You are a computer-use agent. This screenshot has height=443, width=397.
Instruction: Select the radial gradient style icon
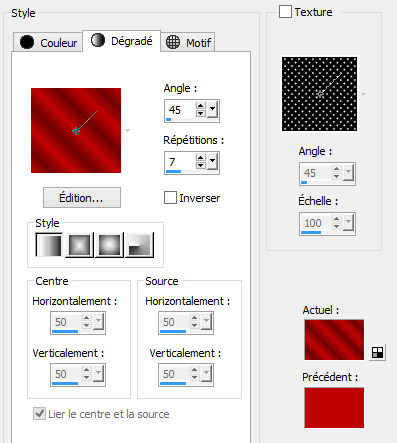(109, 245)
